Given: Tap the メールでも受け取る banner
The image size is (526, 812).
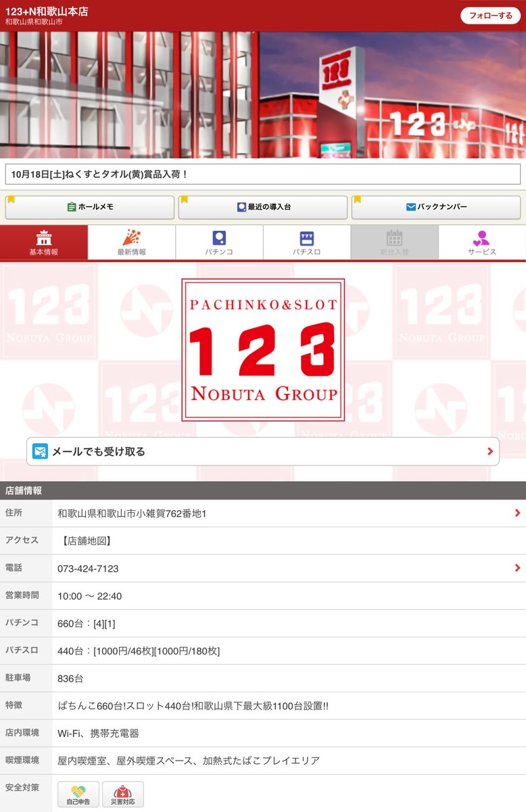Looking at the screenshot, I should 263,451.
